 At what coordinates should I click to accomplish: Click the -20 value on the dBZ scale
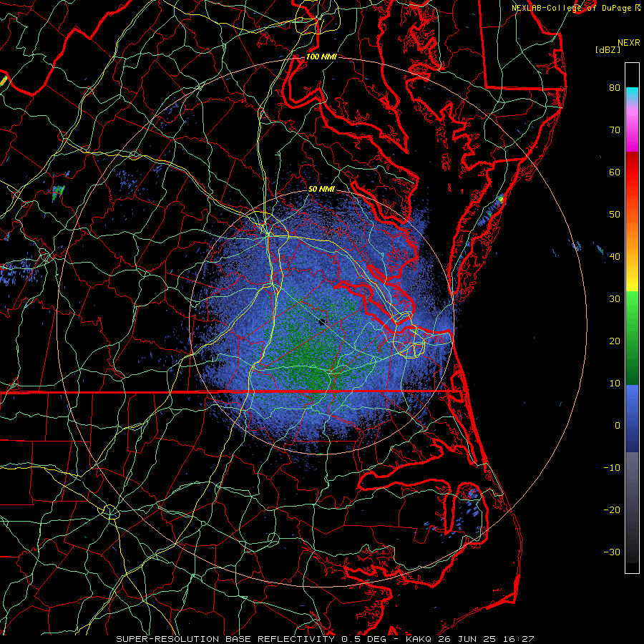click(x=612, y=509)
